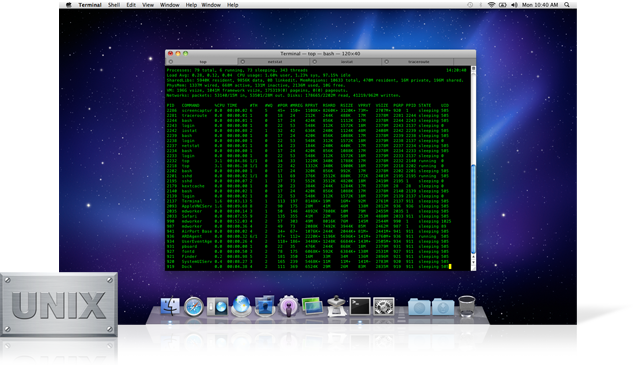Viewport: 633px width, 365px height.
Task: Click the Load Avg summary line
Action: pyautogui.click(x=258, y=75)
